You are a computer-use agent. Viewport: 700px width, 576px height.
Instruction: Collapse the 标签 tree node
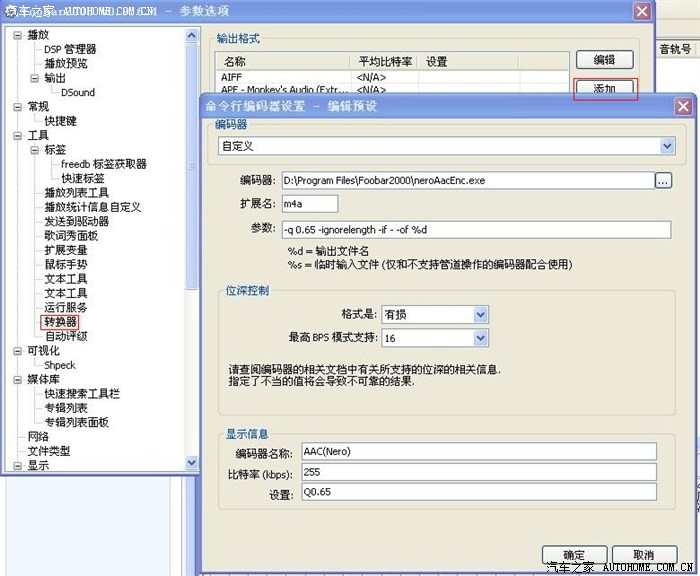(x=34, y=150)
